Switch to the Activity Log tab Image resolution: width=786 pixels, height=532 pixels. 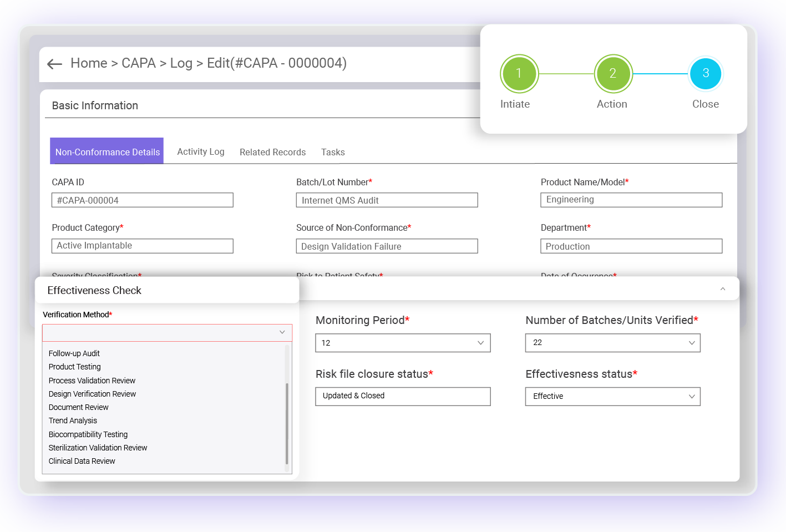click(201, 151)
